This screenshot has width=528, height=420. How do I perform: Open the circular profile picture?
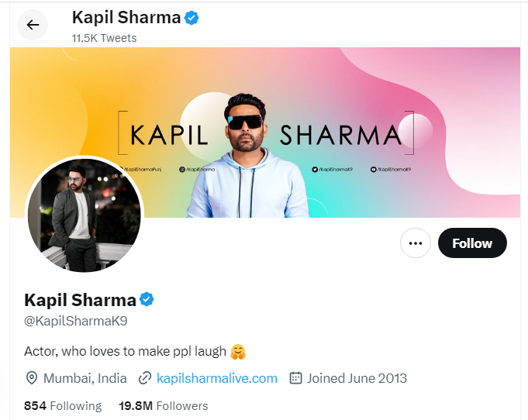point(85,215)
